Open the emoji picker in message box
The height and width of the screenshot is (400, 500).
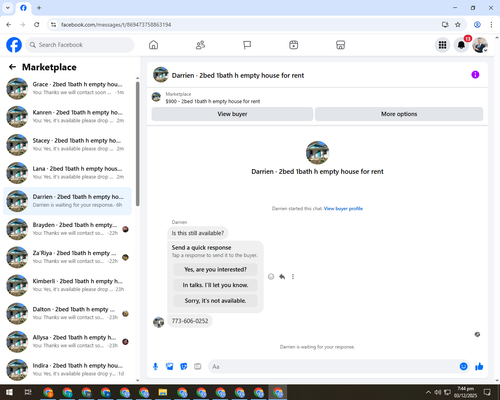(x=463, y=367)
